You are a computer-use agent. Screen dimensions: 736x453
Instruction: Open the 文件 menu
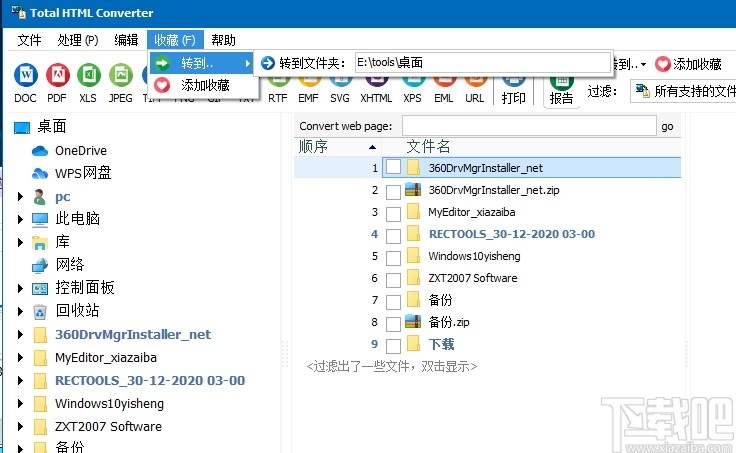click(x=29, y=40)
